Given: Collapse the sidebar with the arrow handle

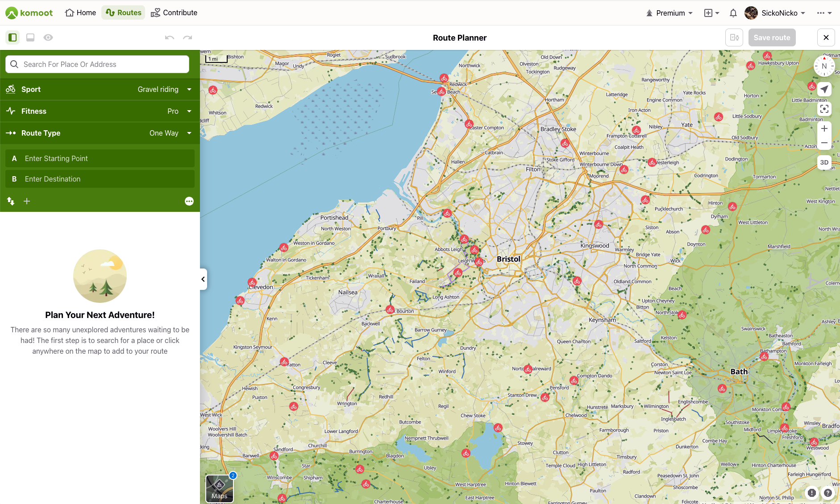Looking at the screenshot, I should (203, 279).
